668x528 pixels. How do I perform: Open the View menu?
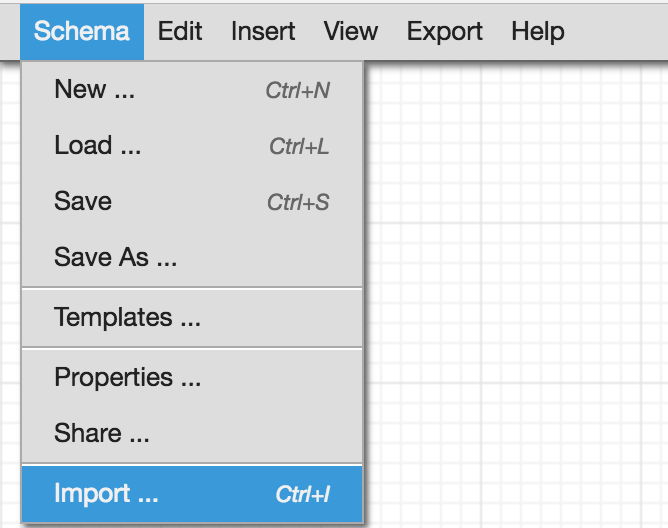click(x=351, y=32)
